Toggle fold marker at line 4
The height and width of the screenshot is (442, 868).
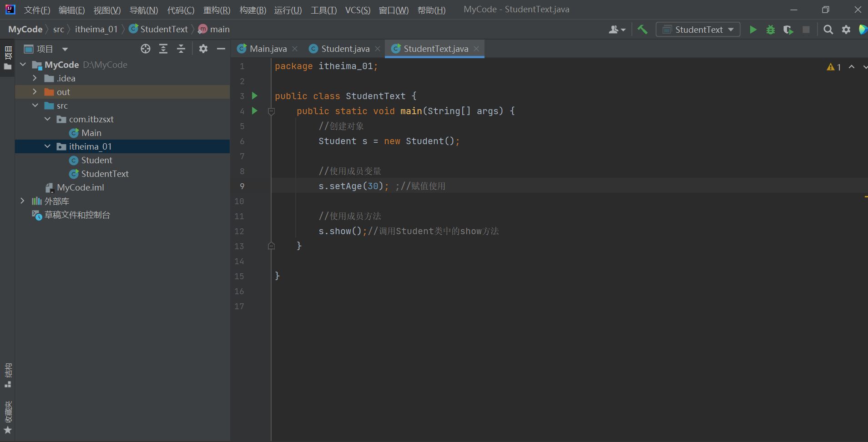point(271,111)
